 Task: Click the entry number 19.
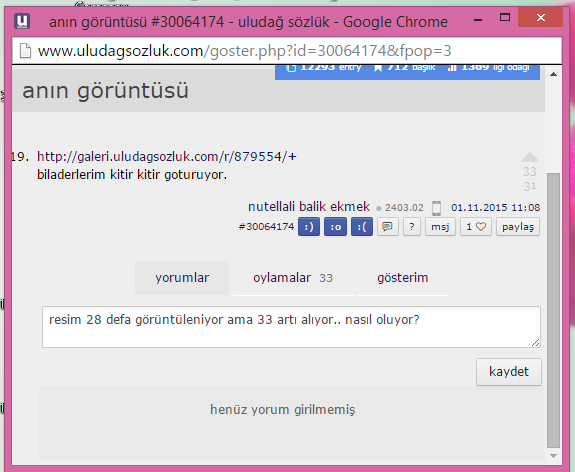tap(20, 157)
